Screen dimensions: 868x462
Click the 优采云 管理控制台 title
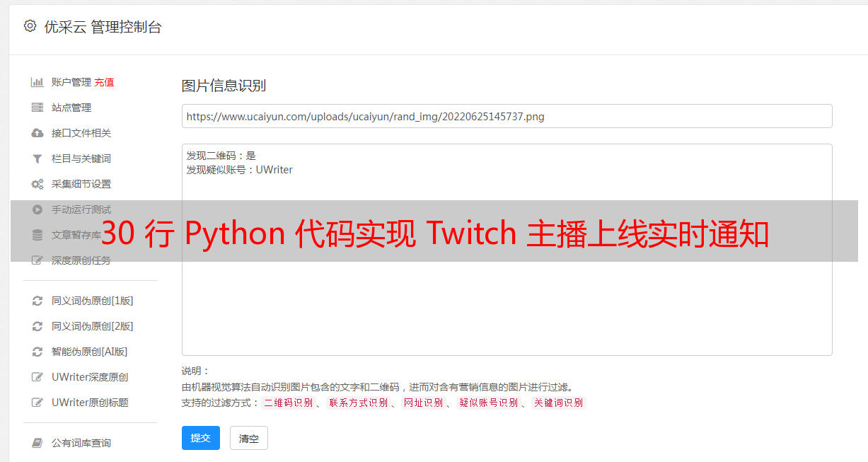click(103, 27)
